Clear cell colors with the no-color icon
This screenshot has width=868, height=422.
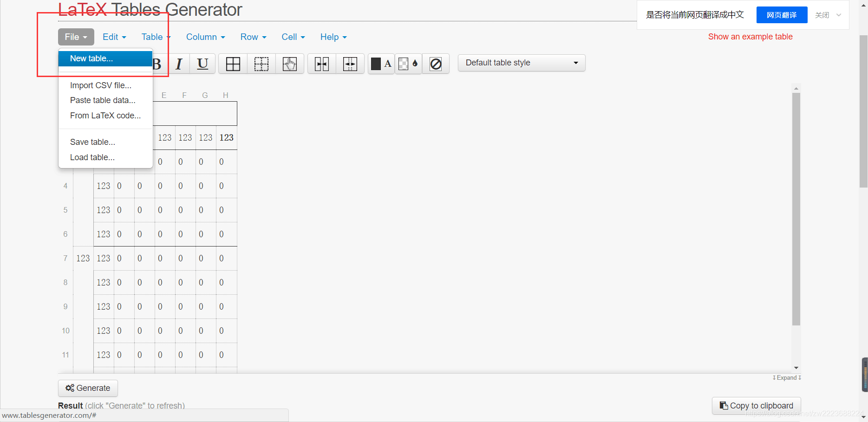(x=436, y=64)
